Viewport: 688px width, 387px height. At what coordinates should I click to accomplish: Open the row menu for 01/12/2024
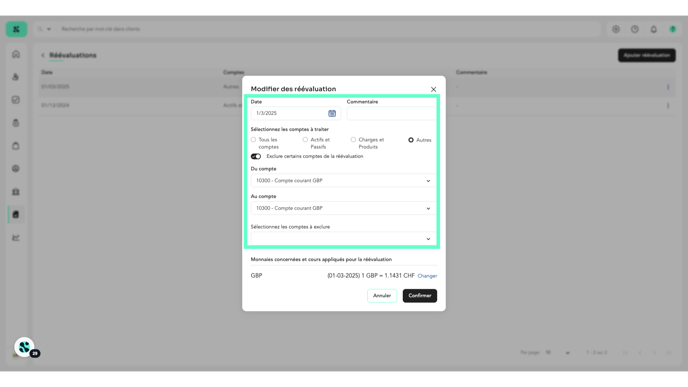(668, 106)
